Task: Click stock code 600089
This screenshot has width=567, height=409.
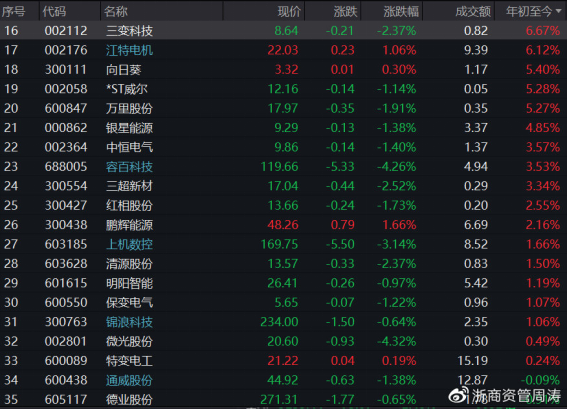Action: coord(66,361)
